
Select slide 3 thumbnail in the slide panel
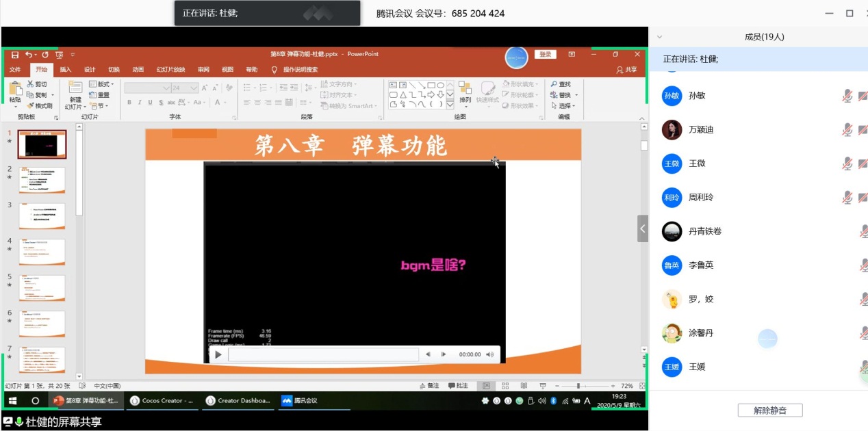pyautogui.click(x=42, y=216)
